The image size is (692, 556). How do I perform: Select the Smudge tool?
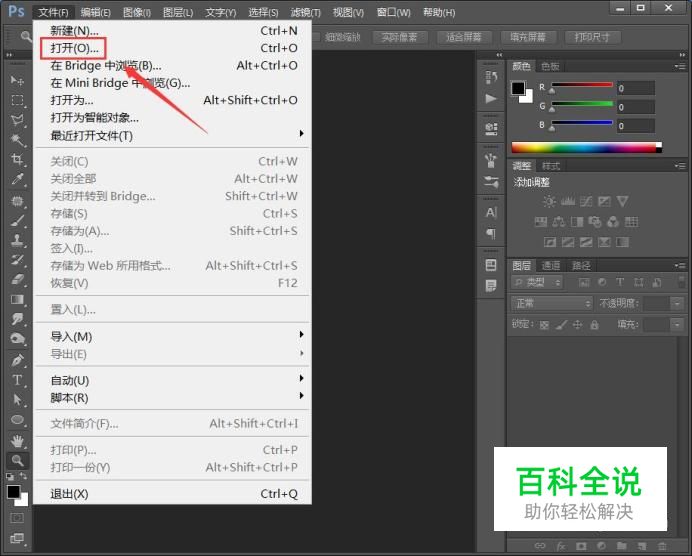click(x=17, y=319)
